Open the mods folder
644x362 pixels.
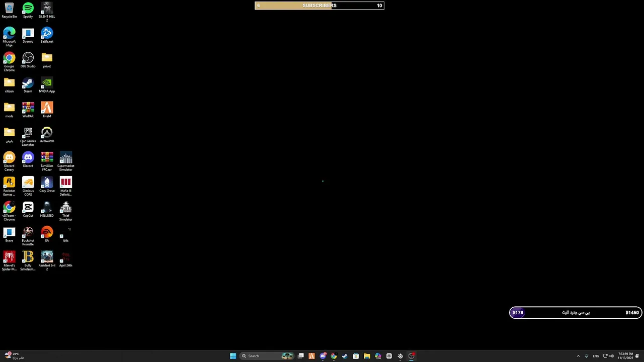(9, 110)
